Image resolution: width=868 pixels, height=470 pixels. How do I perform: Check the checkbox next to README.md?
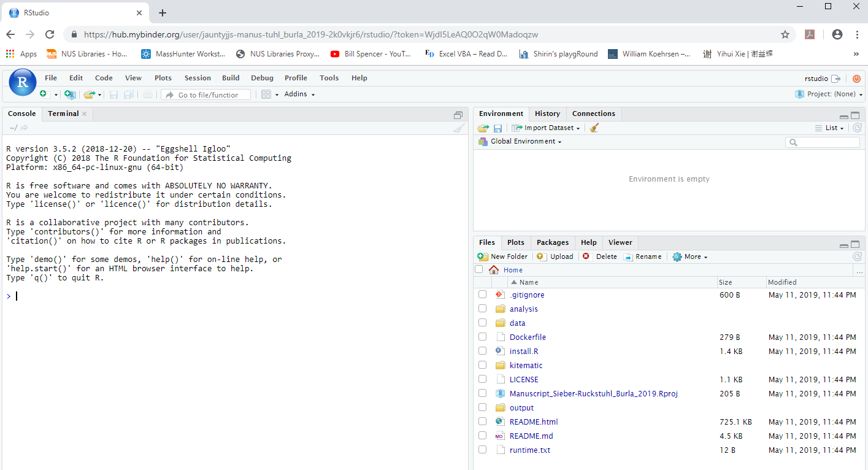point(482,435)
